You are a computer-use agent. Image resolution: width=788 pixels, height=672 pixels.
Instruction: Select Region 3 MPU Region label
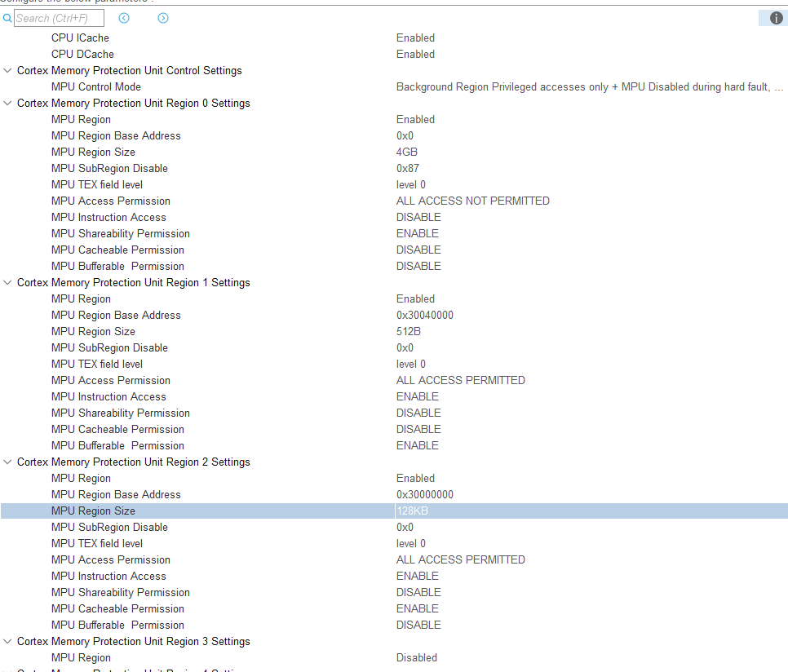tap(81, 657)
